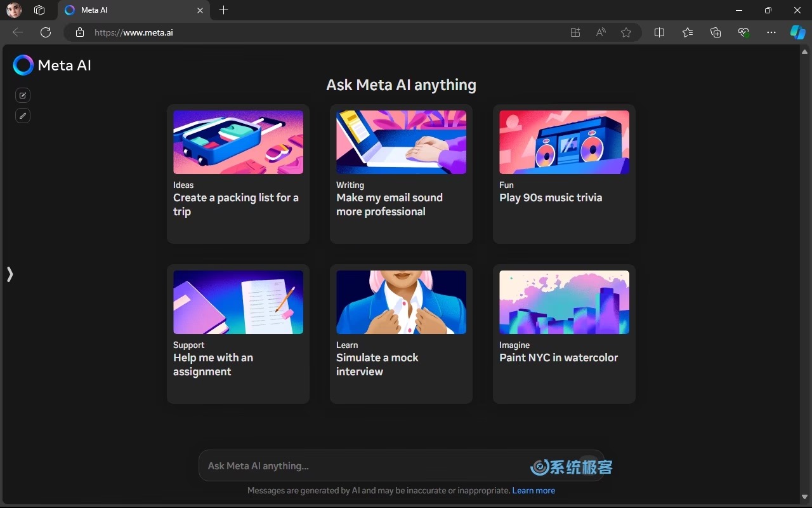
Task: Open the Learn more link
Action: 534,490
